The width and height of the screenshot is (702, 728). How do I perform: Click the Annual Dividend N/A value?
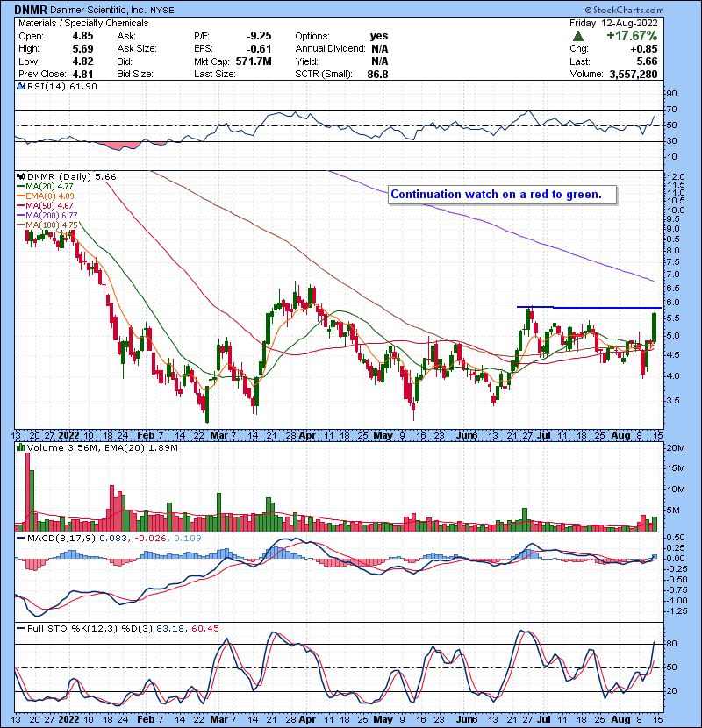pos(380,49)
